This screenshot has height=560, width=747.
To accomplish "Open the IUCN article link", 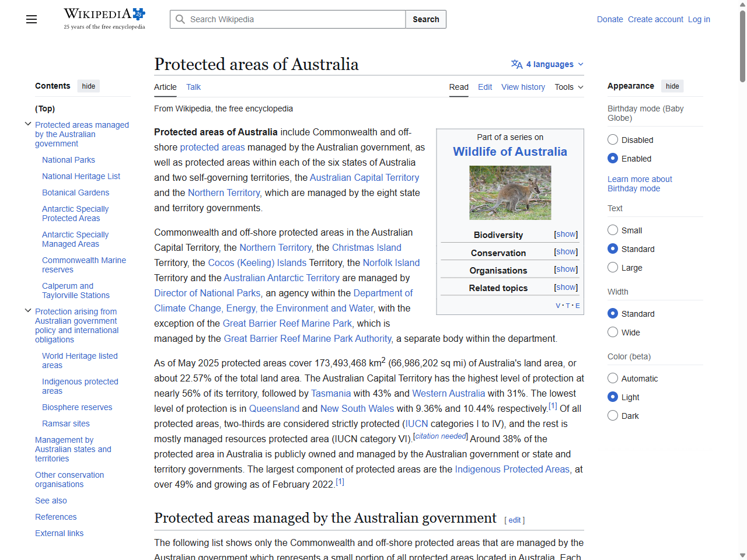I will point(417,423).
